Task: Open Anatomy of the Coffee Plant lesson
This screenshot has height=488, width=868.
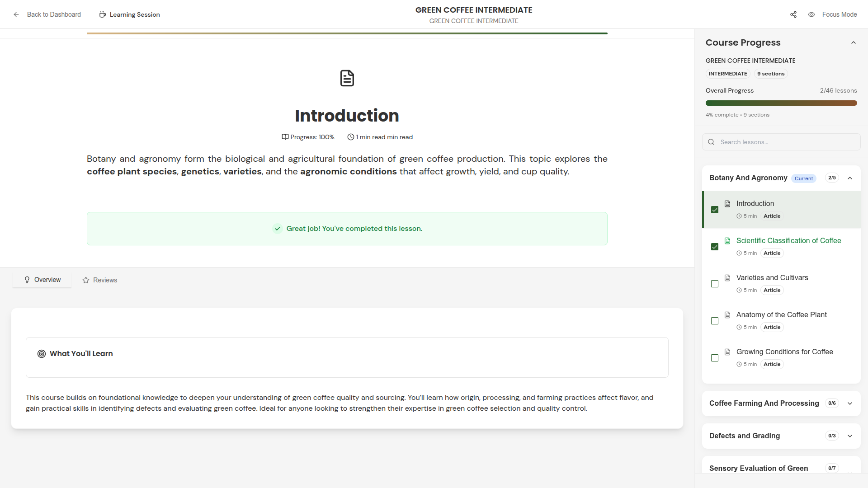Action: (x=781, y=315)
